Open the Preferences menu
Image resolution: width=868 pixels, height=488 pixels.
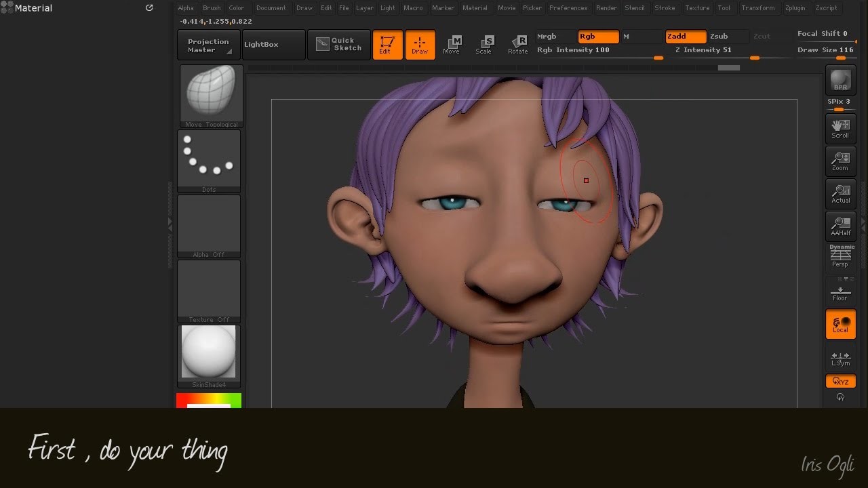click(x=568, y=7)
